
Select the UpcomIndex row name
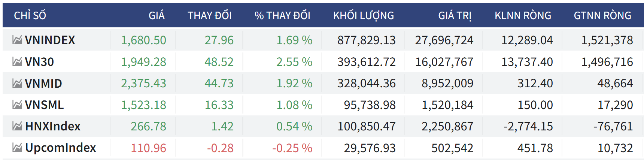pos(61,148)
